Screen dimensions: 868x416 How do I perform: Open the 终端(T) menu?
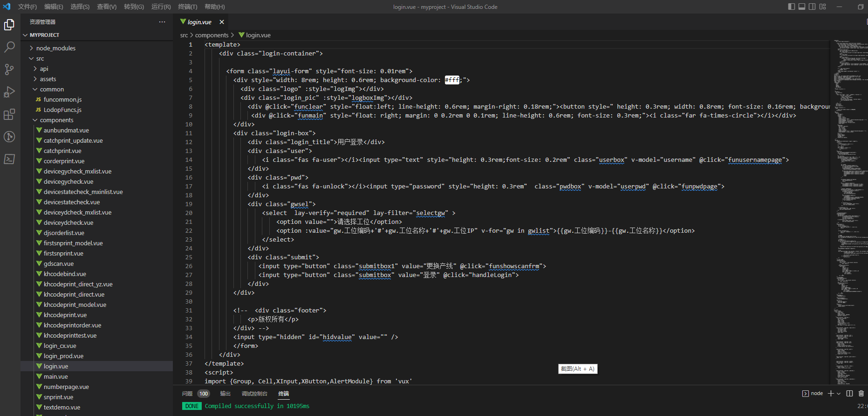click(x=187, y=7)
